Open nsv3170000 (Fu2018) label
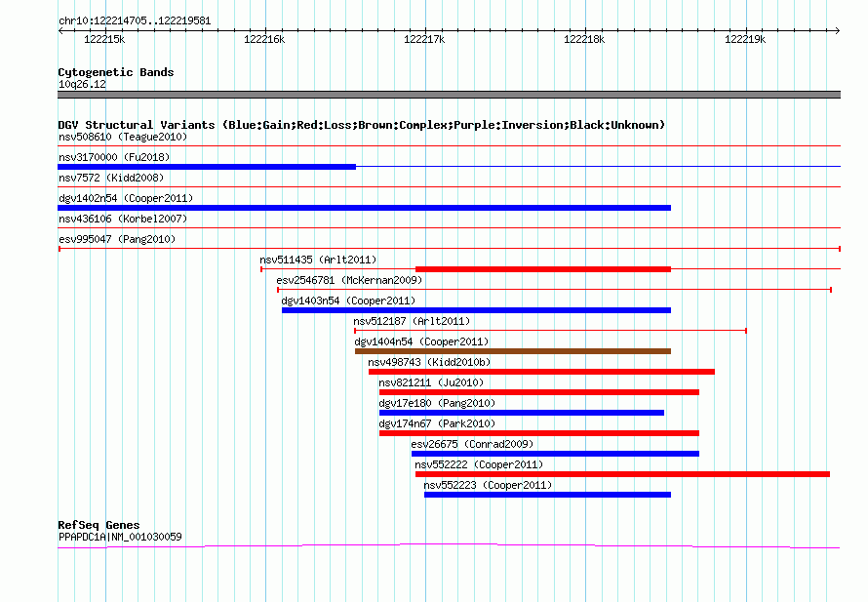This screenshot has width=868, height=602. 114,157
